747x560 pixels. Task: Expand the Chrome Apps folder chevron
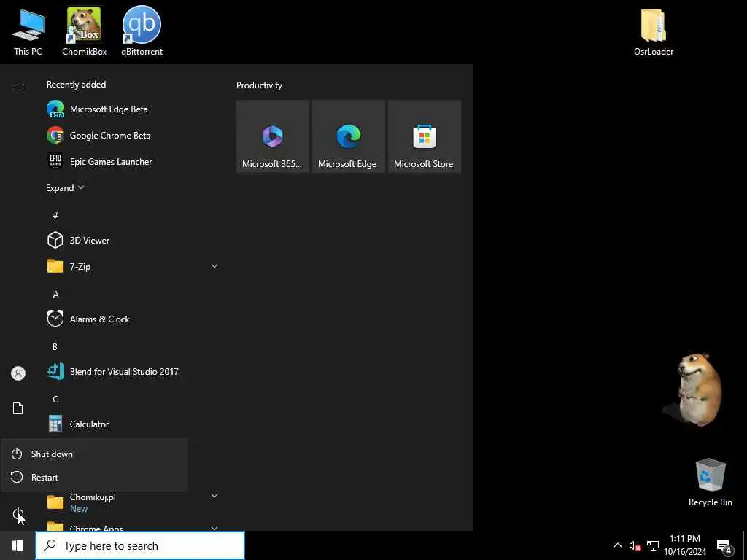pyautogui.click(x=214, y=528)
